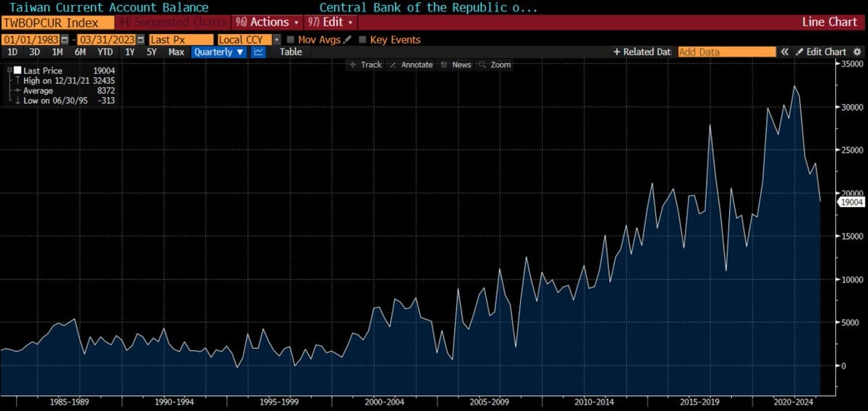This screenshot has width=868, height=411.
Task: Click the white Last Price color swatch
Action: pyautogui.click(x=17, y=71)
